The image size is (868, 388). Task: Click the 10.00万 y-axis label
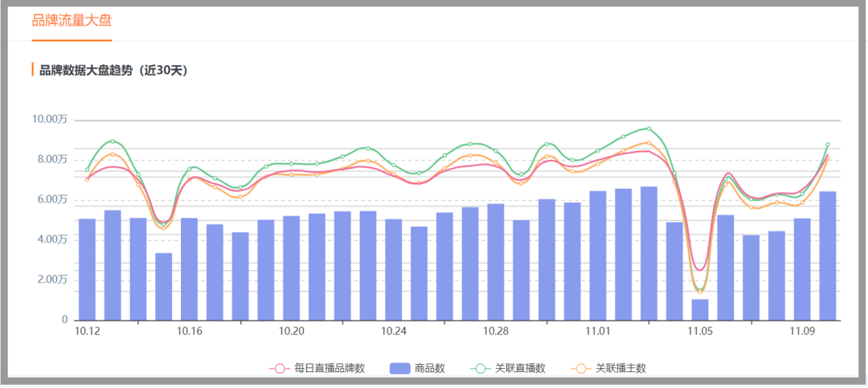50,120
